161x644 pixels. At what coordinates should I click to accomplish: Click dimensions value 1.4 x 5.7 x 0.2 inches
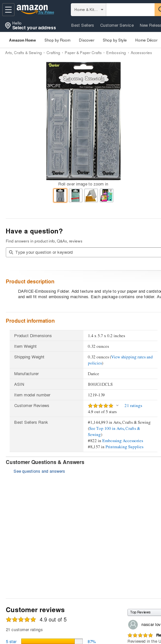point(107,336)
